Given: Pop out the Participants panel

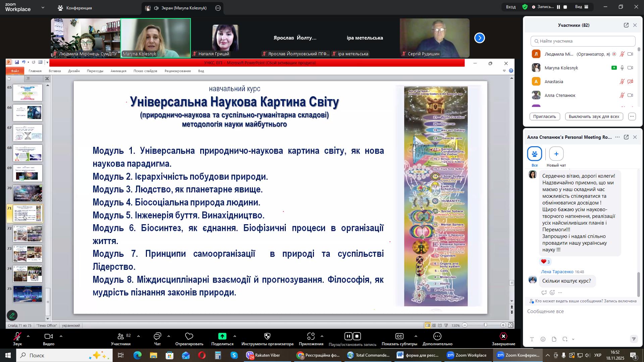Looking at the screenshot, I should click(x=626, y=25).
